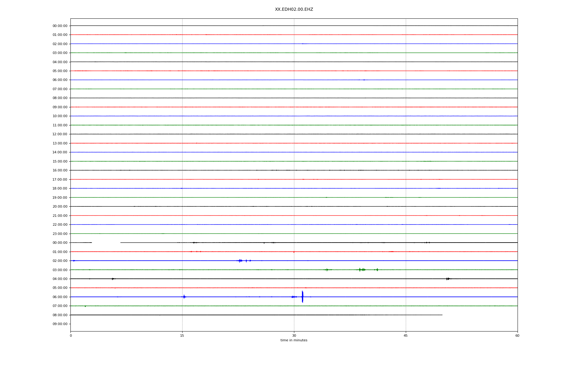Select the 10:00:00 row label
The image size is (588, 368).
tap(60, 116)
